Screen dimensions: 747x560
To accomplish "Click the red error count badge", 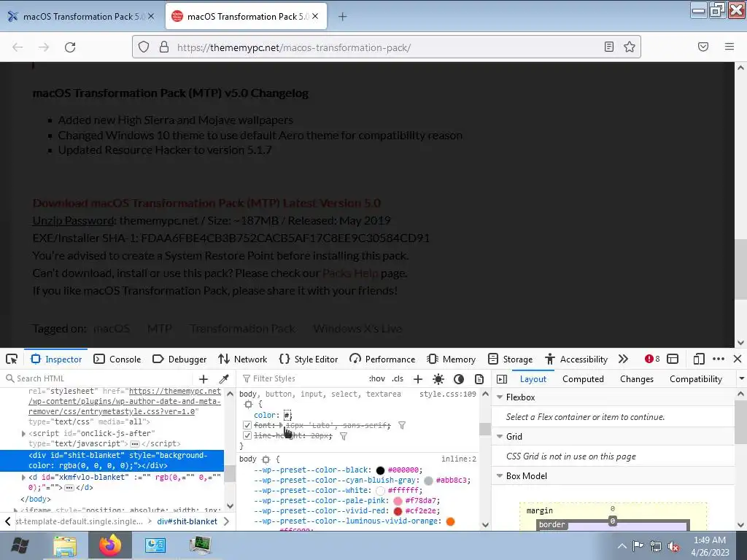I will click(651, 359).
